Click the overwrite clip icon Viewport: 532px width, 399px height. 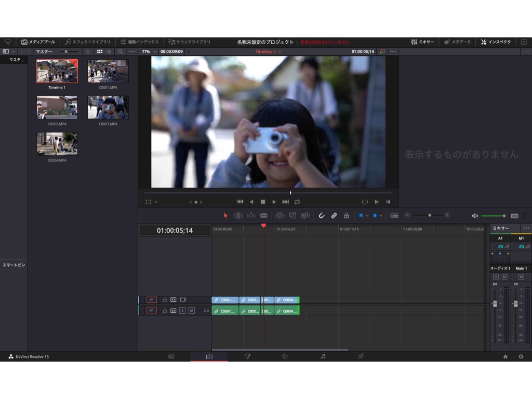[x=292, y=216]
